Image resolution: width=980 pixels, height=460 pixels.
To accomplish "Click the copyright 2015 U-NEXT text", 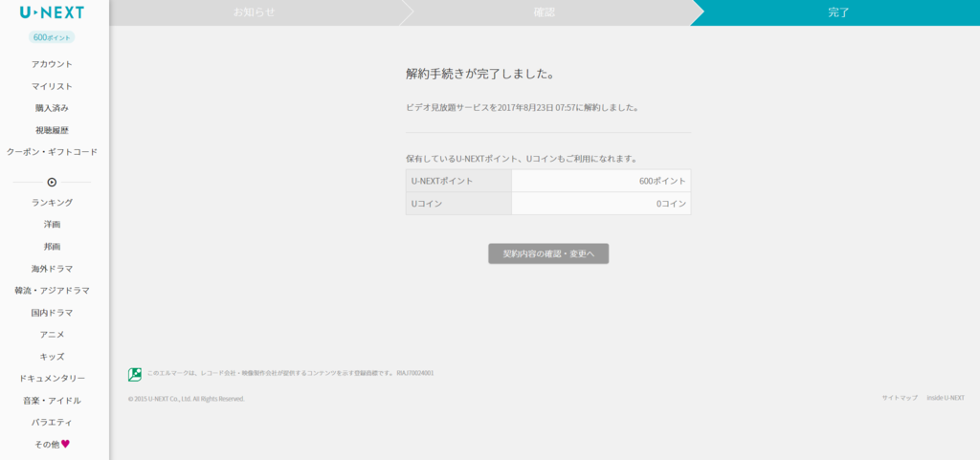I will [187, 399].
